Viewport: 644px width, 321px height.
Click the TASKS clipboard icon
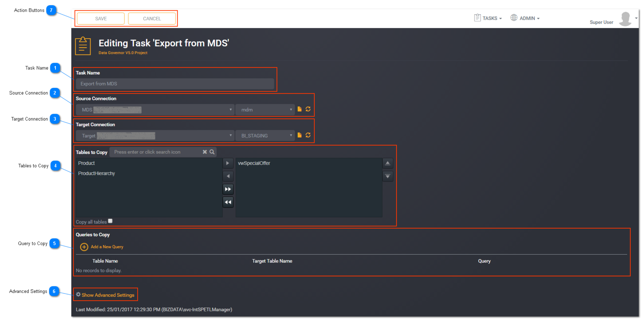(477, 18)
